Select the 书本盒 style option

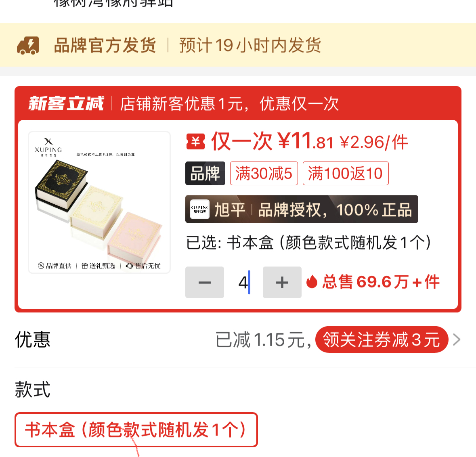click(x=136, y=430)
